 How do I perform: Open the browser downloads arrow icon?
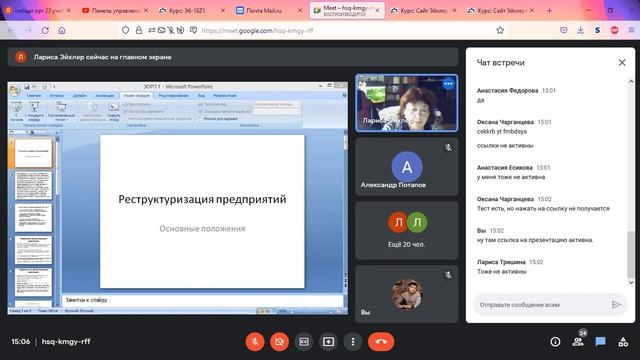pyautogui.click(x=580, y=30)
